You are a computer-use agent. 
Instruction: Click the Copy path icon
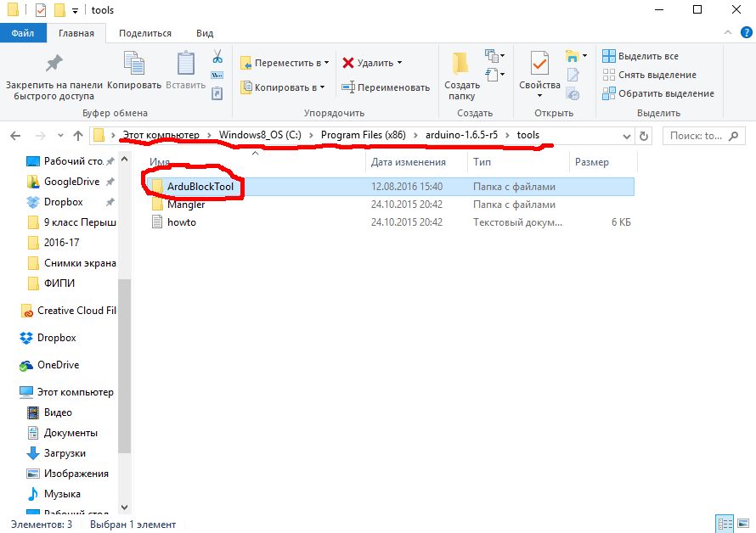tap(217, 76)
